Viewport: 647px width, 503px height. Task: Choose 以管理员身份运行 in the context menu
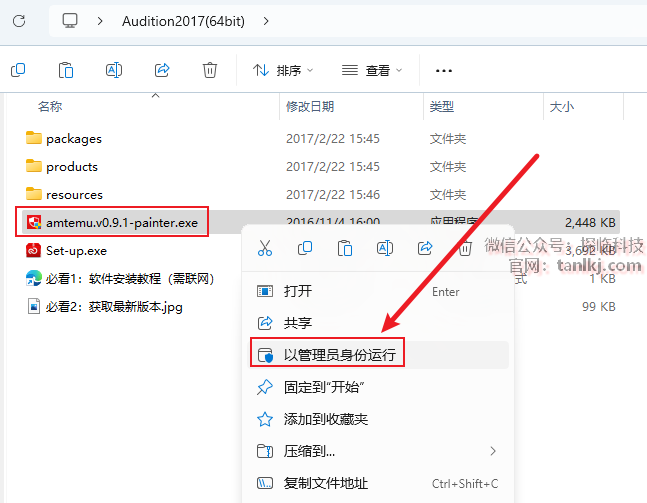(x=377, y=355)
